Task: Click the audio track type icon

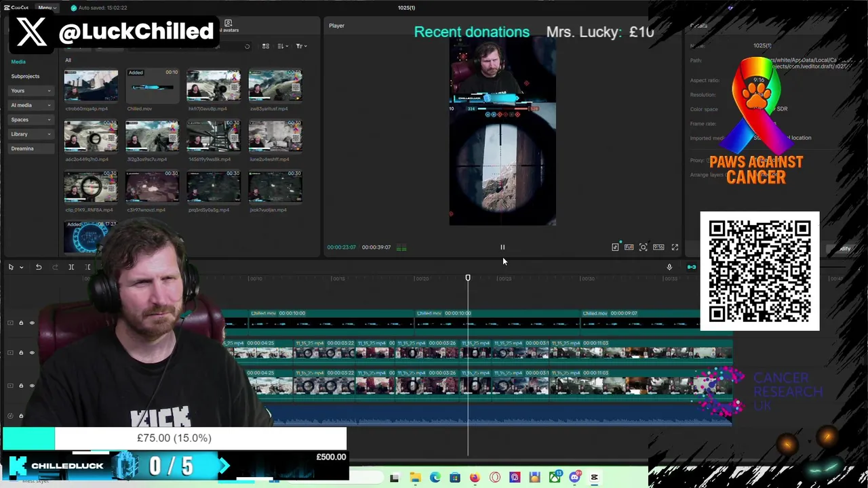Action: click(10, 416)
